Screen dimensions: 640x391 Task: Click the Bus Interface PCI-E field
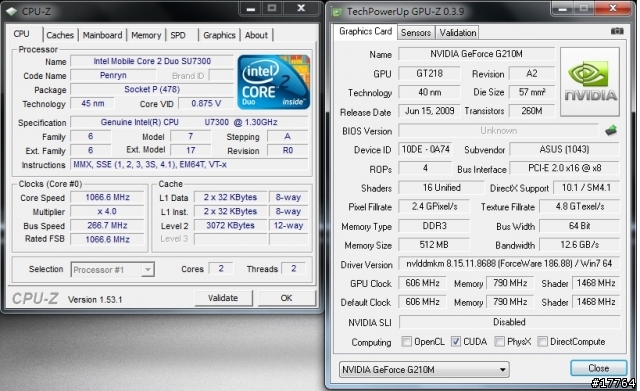click(564, 168)
